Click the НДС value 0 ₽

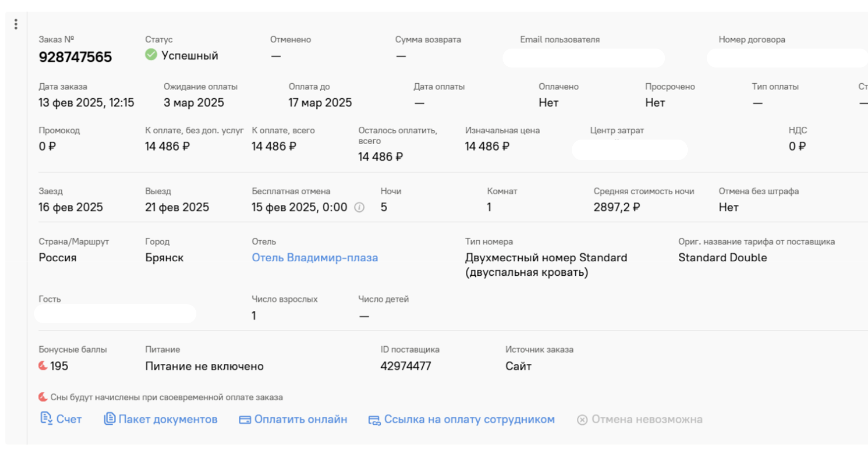[x=797, y=146]
